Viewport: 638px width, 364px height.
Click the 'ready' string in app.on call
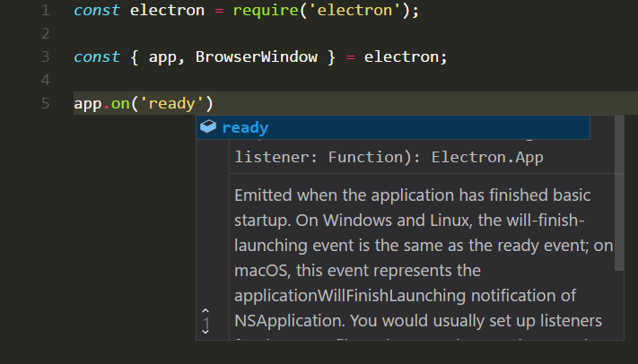pos(171,104)
